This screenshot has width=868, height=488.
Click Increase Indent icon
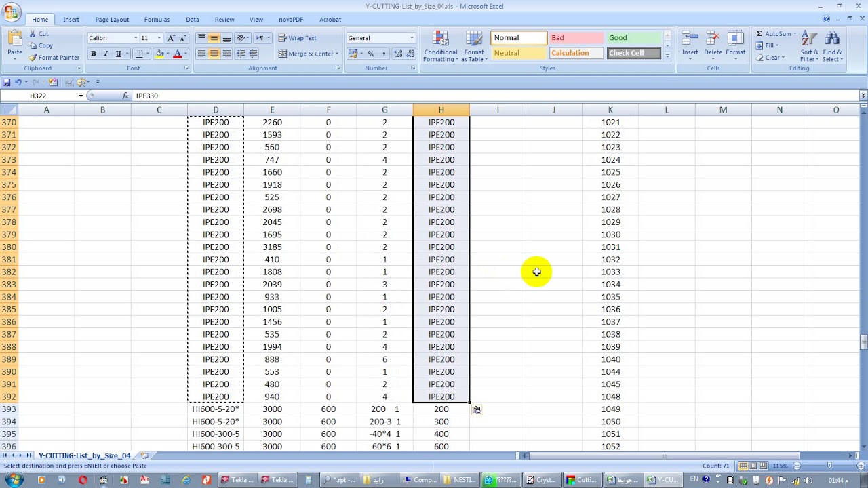click(253, 54)
